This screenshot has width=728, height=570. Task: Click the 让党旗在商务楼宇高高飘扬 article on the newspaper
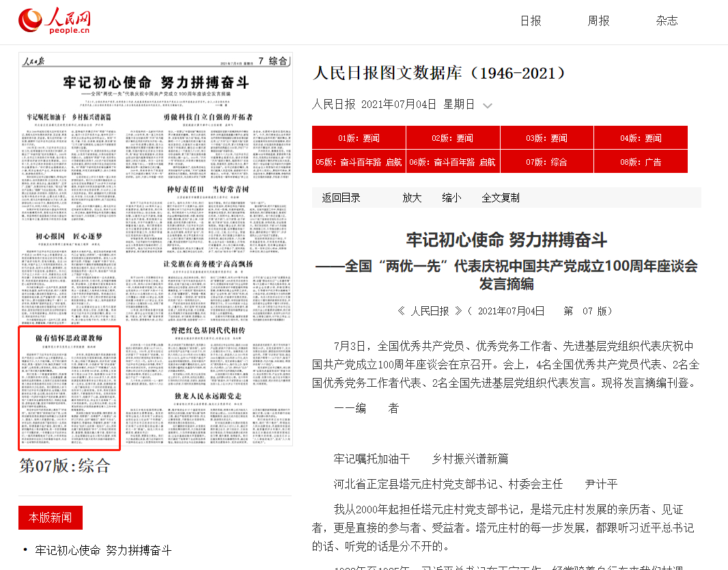208,290
